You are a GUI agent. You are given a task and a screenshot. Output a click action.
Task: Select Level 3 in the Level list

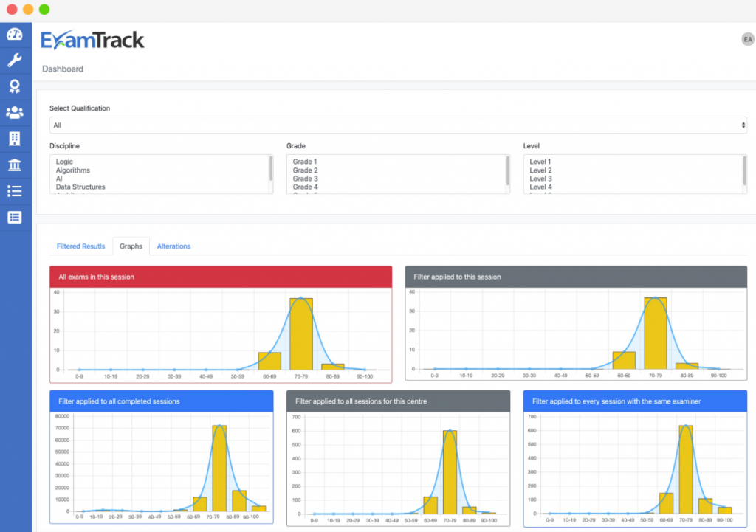(540, 179)
